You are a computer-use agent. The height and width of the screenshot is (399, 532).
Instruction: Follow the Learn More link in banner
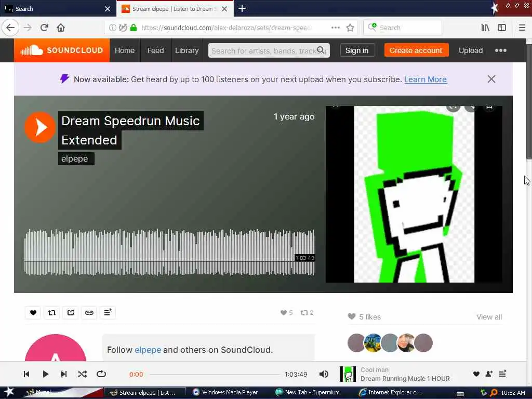coord(425,79)
